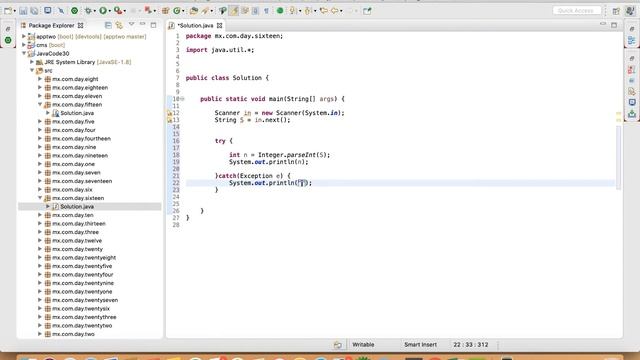This screenshot has width=640, height=360.
Task: Toggle the toolbar button left of Mark Occurrences
Action: [222, 11]
